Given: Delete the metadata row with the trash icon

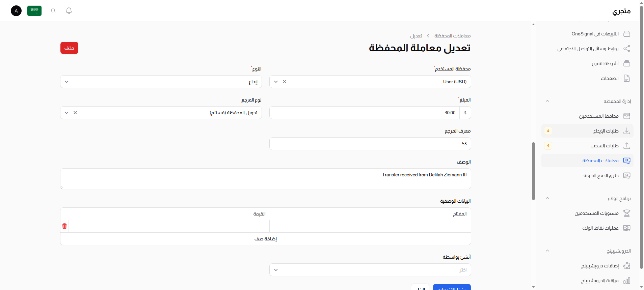Looking at the screenshot, I should [64, 226].
